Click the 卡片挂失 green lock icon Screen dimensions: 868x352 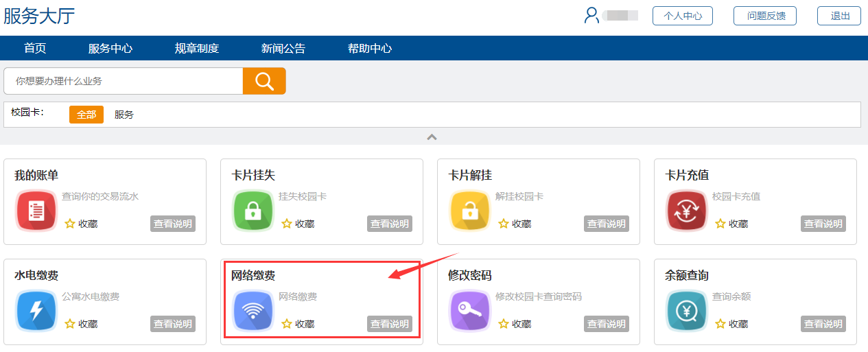(x=253, y=211)
